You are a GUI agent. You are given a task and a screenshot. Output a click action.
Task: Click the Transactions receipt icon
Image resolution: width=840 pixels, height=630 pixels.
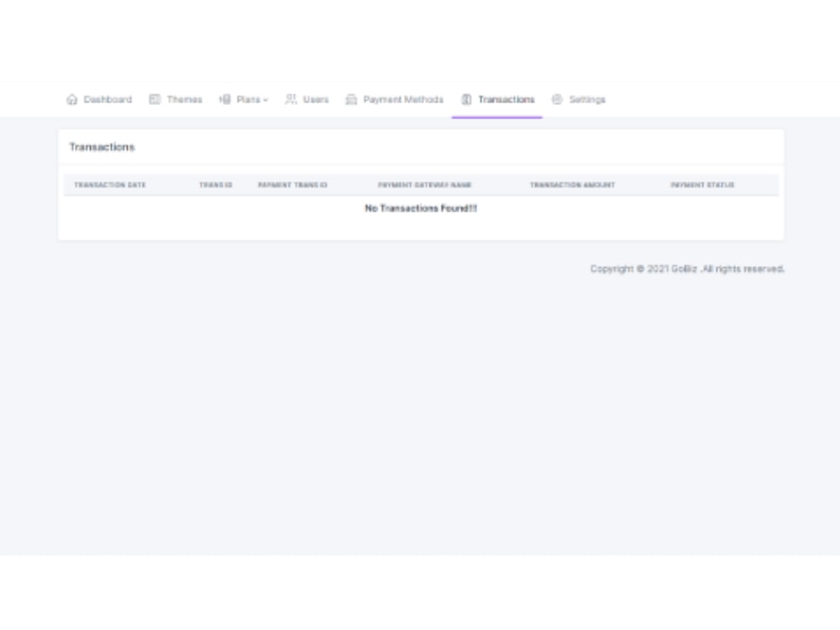click(466, 100)
